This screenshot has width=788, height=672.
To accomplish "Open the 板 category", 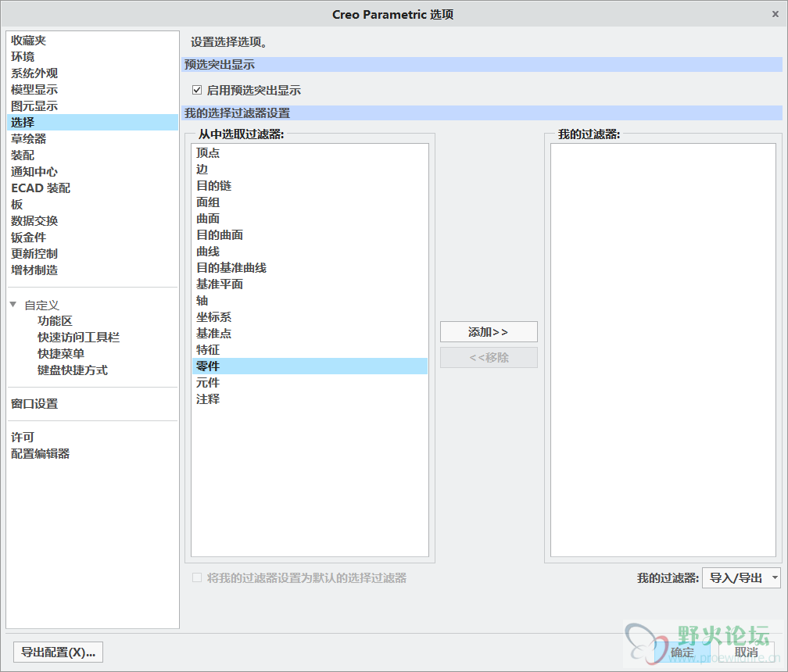I will [93, 205].
